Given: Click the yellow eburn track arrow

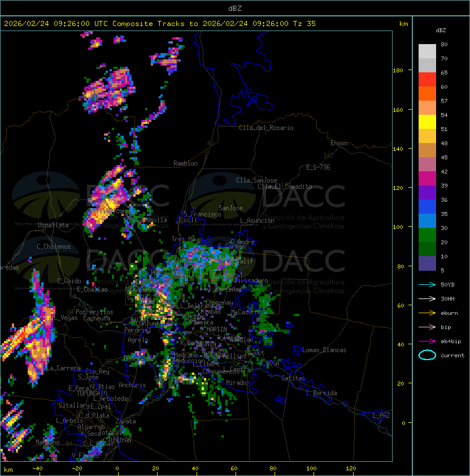Looking at the screenshot, I should pos(427,313).
